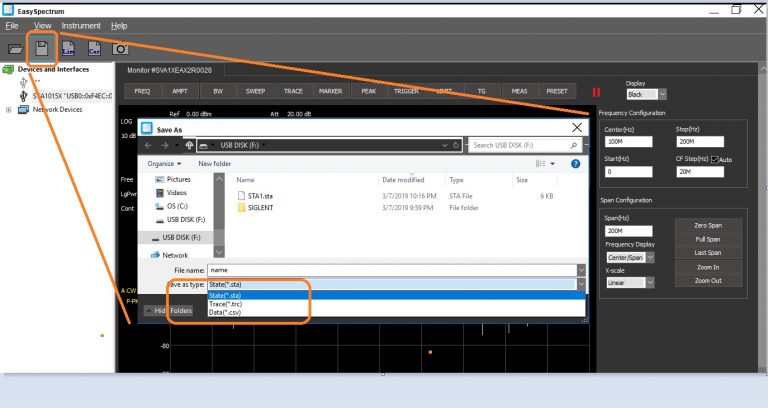Select the STA1.sta file
768x408 pixels.
(x=259, y=195)
